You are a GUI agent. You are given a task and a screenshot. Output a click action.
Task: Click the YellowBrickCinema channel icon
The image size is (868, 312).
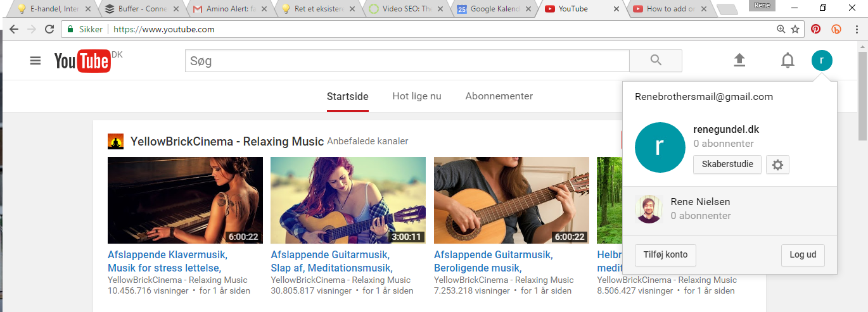[x=115, y=142]
